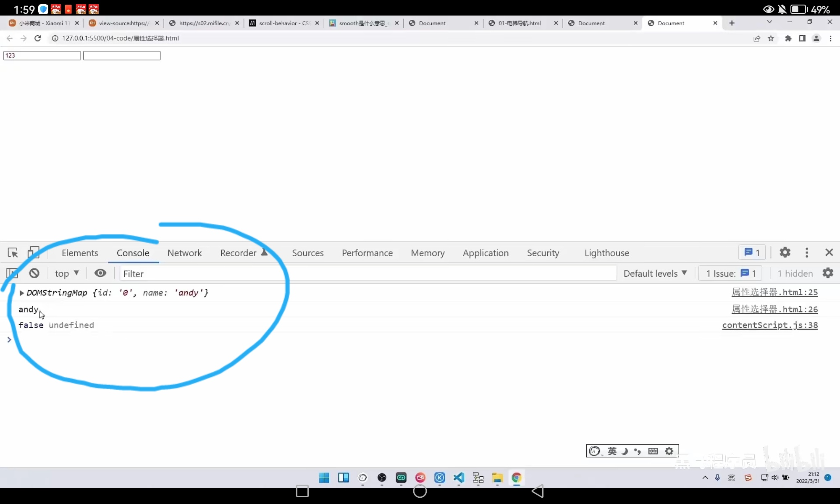Open DevTools settings gear
This screenshot has height=504, width=840.
tap(785, 252)
